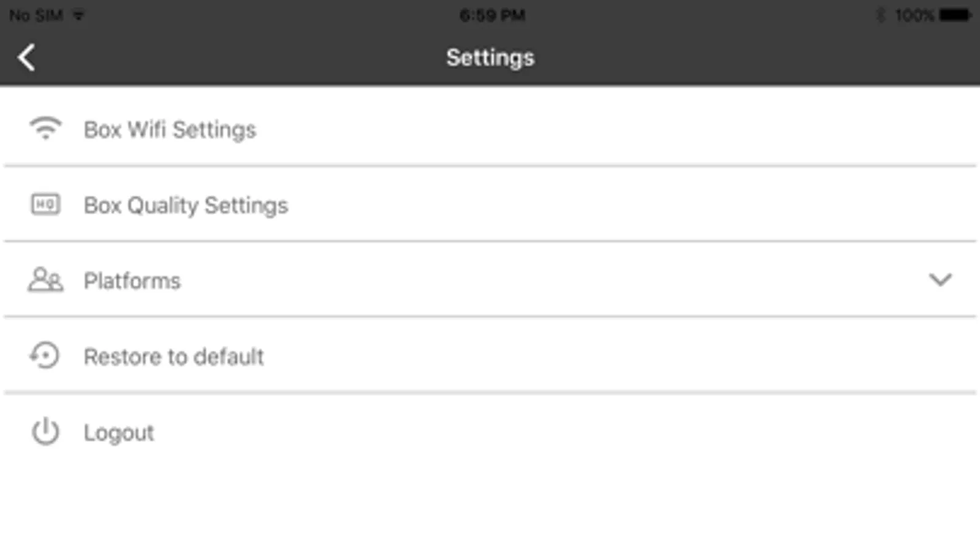Click the 100% battery percentage
The width and height of the screenshot is (980, 552).
click(914, 15)
